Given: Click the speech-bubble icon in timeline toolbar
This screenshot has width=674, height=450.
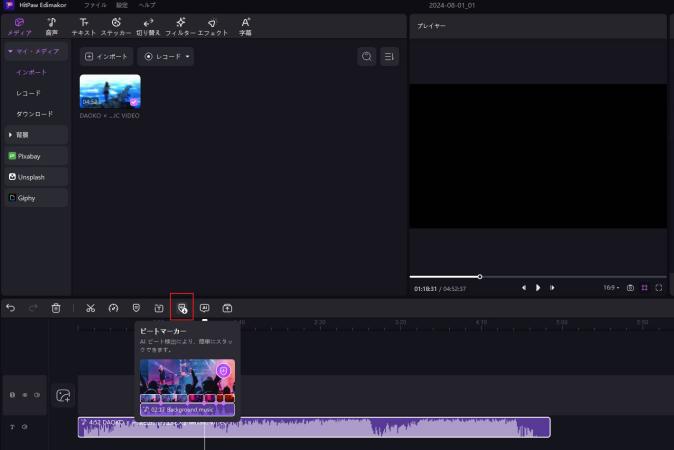Looking at the screenshot, I should click(x=205, y=308).
